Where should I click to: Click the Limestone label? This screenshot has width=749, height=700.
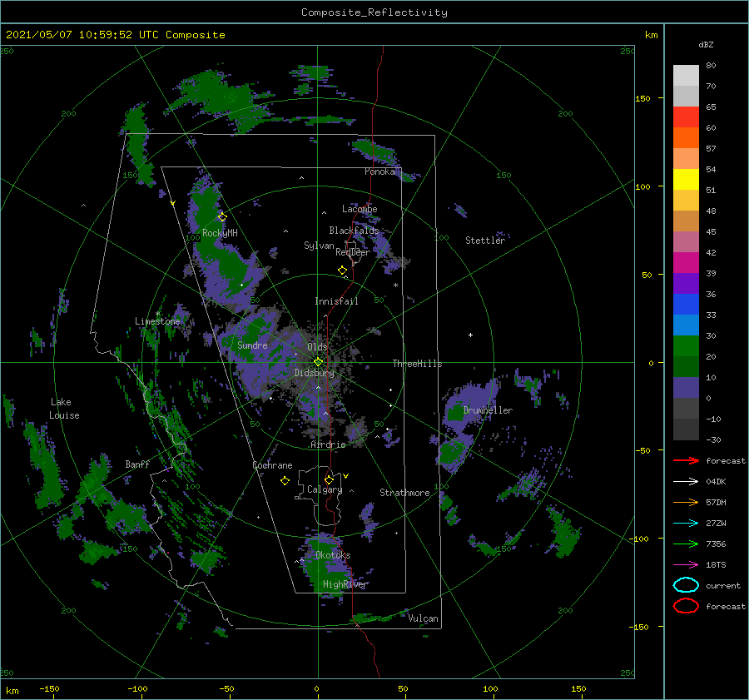(157, 321)
